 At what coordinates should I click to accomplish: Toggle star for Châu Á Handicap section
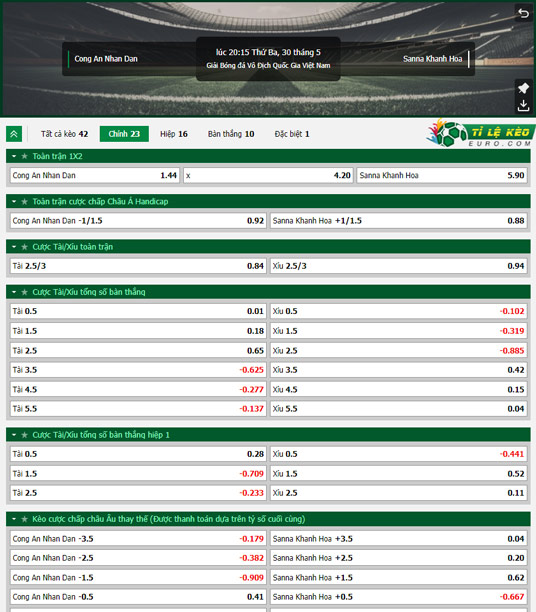click(25, 201)
